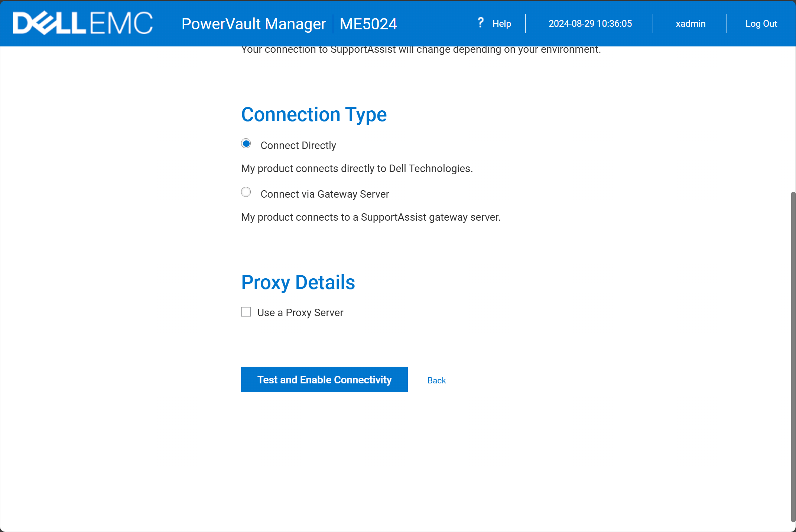Screen dimensions: 796x532
Task: Click Test and Enable Connectivity button
Action: point(324,380)
